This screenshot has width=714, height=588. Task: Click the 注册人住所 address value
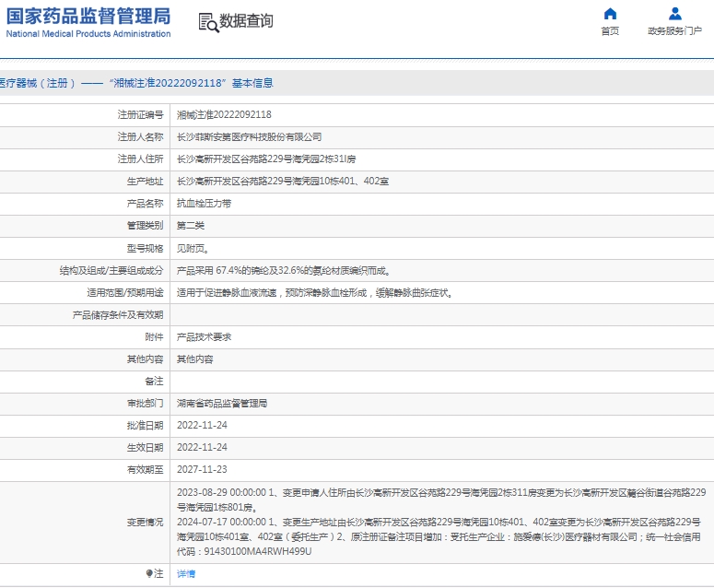pos(266,159)
